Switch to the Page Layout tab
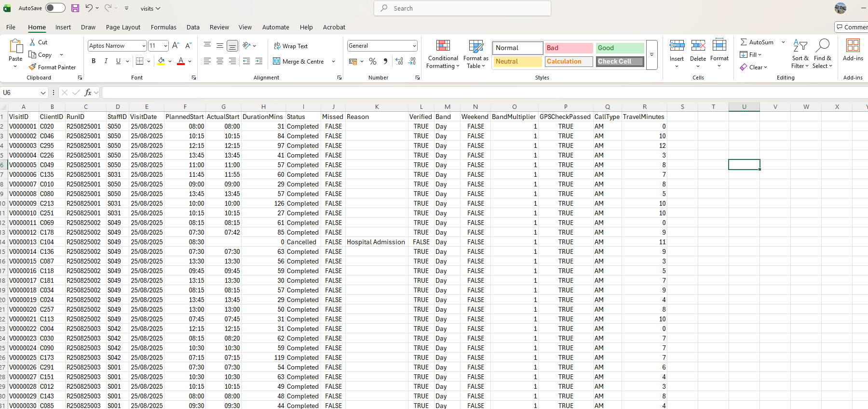This screenshot has width=868, height=409. click(x=123, y=27)
